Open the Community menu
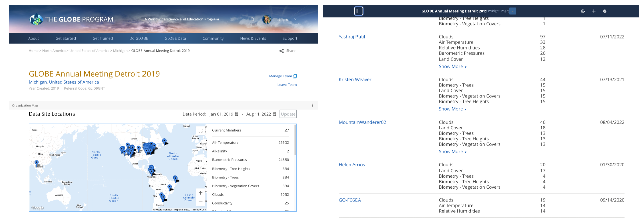 coord(213,38)
